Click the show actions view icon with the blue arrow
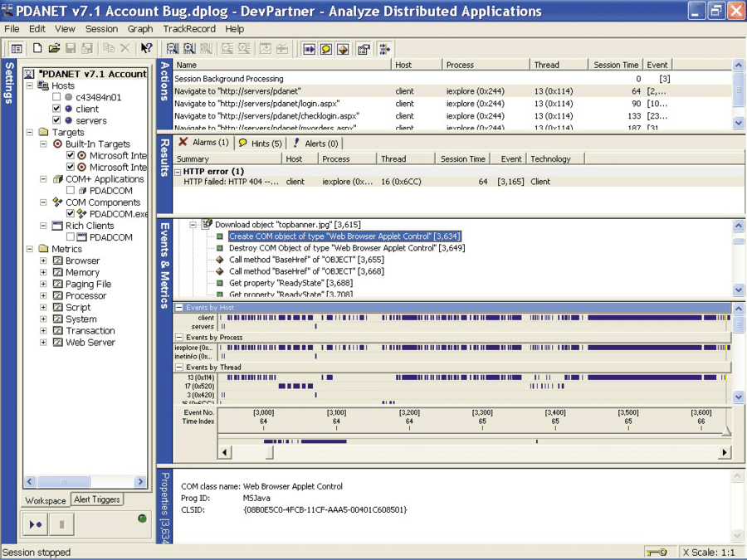The height and width of the screenshot is (560, 747). coord(310,49)
